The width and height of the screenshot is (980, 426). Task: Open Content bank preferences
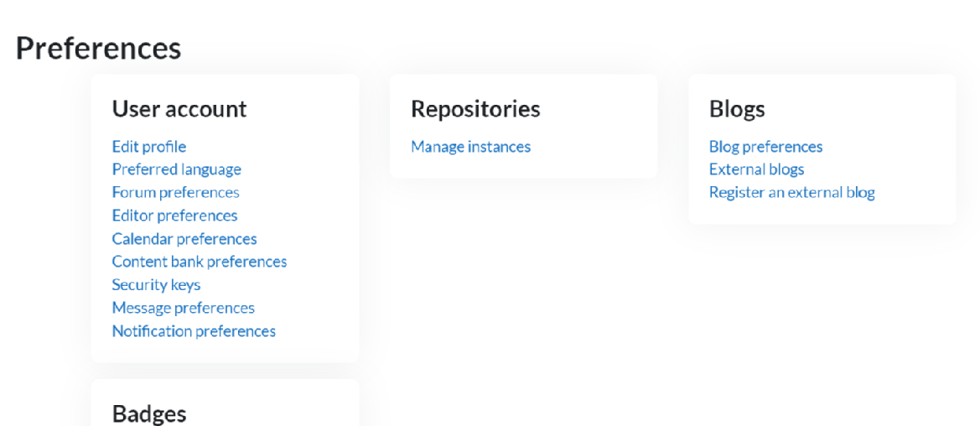[x=200, y=262]
